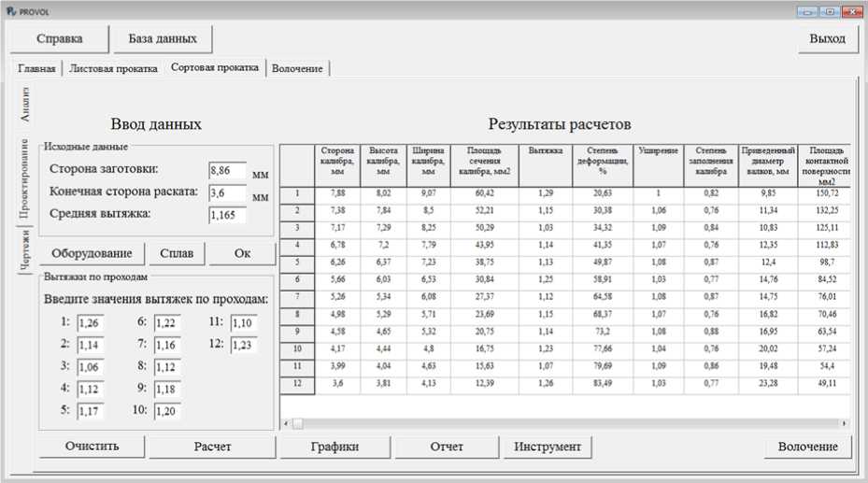Select the vertical Проектирование side tab

click(23, 178)
